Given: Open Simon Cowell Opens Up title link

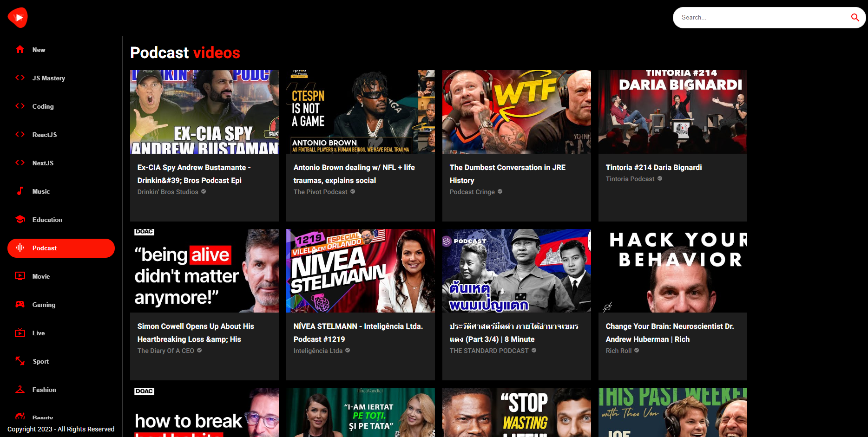Looking at the screenshot, I should click(x=196, y=333).
